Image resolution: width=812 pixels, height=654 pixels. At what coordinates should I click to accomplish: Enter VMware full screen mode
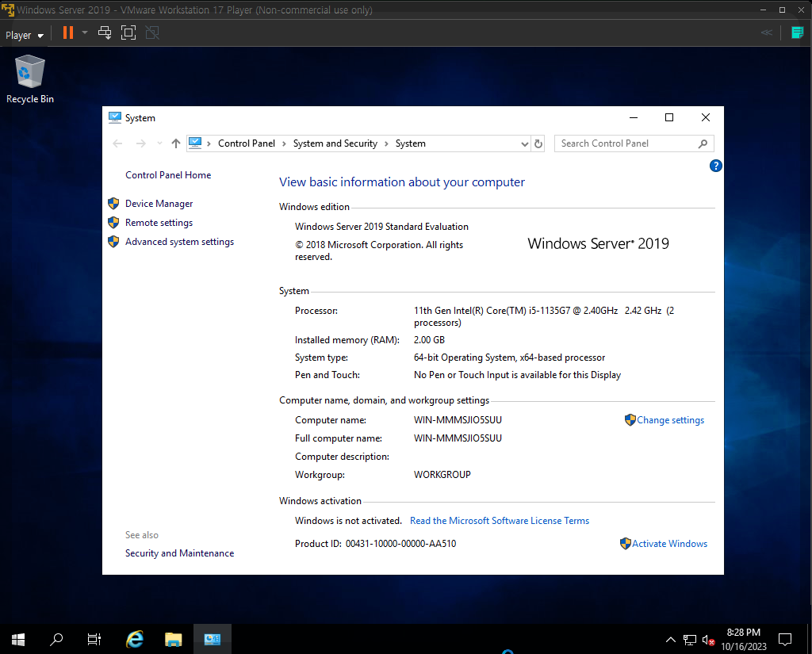[x=128, y=33]
